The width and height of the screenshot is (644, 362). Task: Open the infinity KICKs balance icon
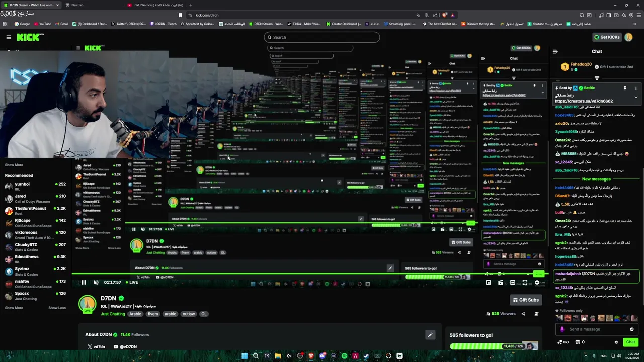click(x=563, y=342)
